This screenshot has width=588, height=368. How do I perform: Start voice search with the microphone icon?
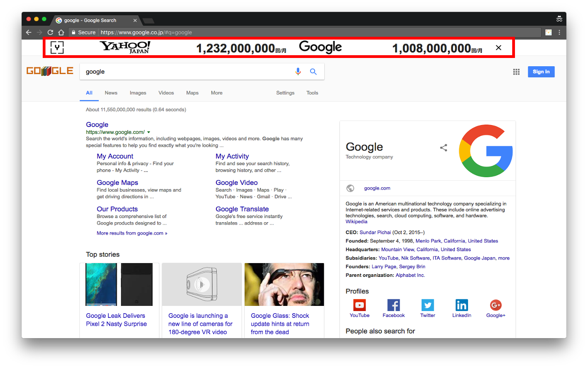pyautogui.click(x=298, y=71)
